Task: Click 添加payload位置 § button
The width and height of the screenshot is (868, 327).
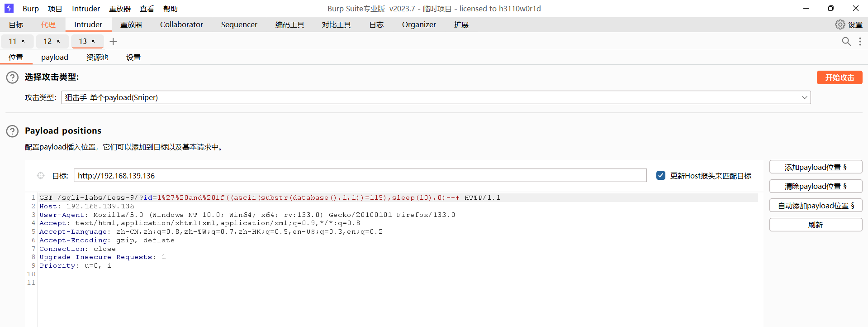Action: [x=816, y=167]
